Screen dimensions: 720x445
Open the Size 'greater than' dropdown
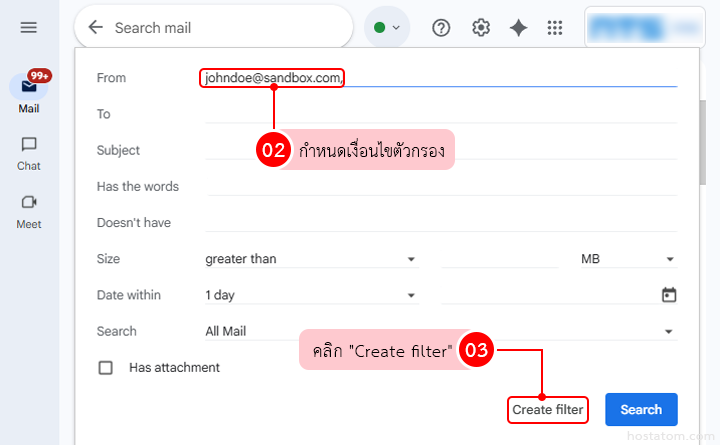coord(310,259)
